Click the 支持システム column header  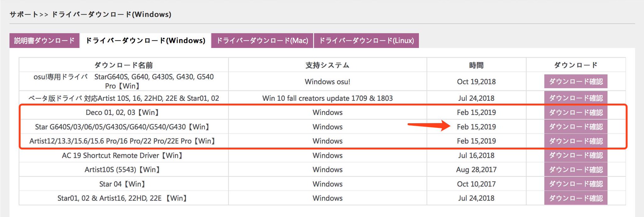pyautogui.click(x=327, y=65)
